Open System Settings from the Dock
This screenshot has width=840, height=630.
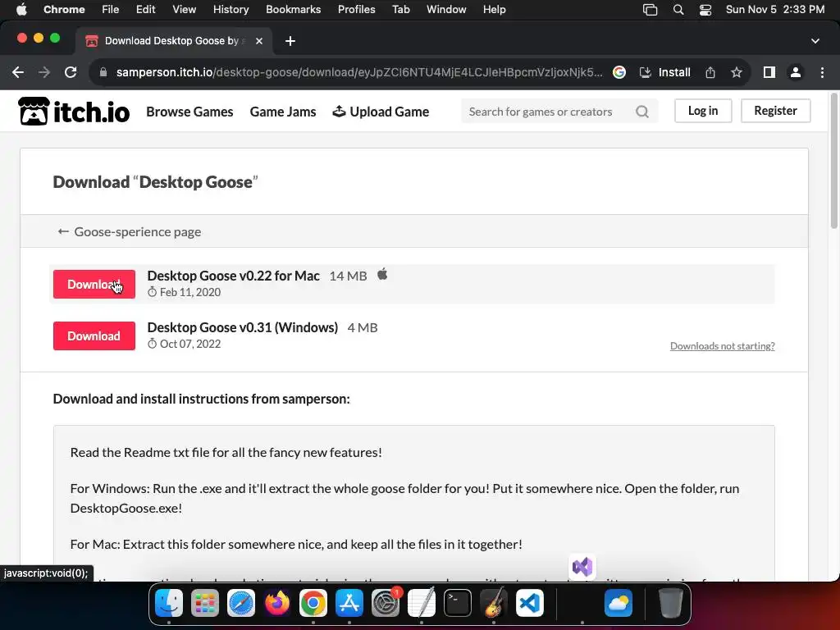[x=386, y=603]
